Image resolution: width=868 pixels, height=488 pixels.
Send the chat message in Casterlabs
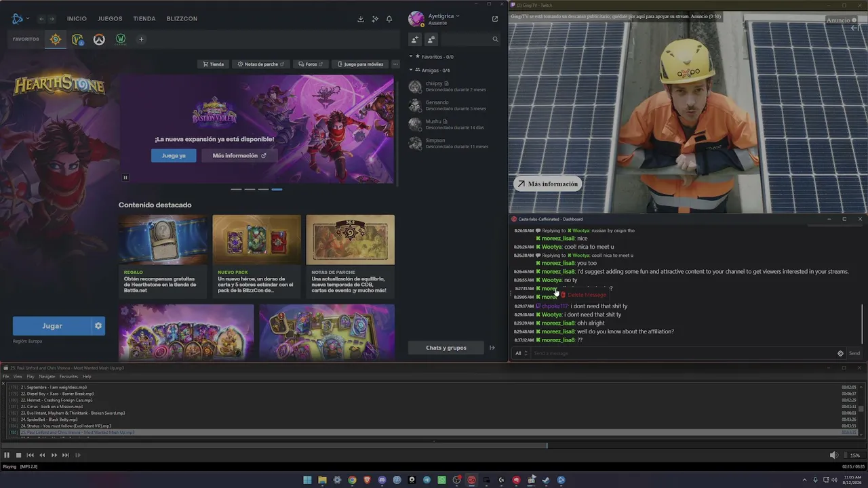[854, 353]
